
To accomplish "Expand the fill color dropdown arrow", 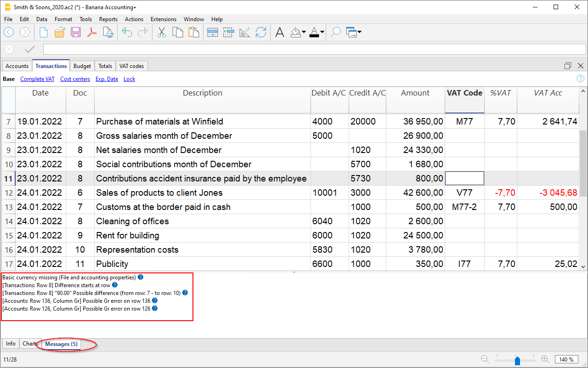I will [304, 32].
